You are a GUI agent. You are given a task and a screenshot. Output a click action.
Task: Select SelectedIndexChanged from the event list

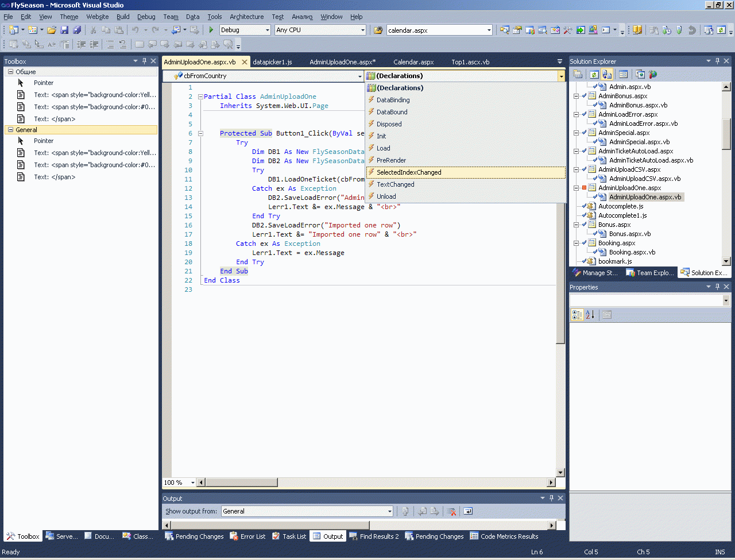[409, 172]
